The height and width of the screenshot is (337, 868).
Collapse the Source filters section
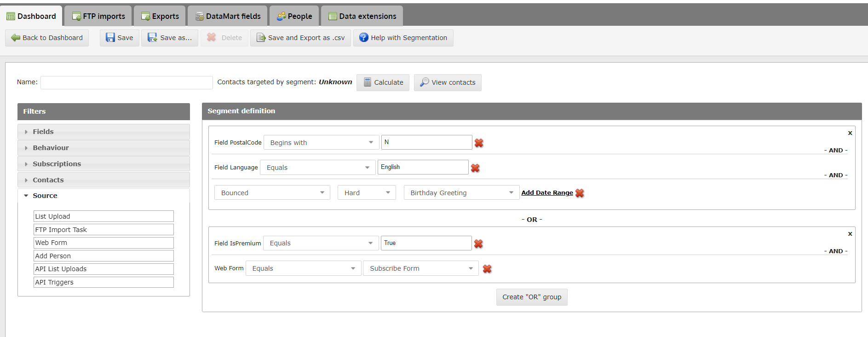pos(103,196)
